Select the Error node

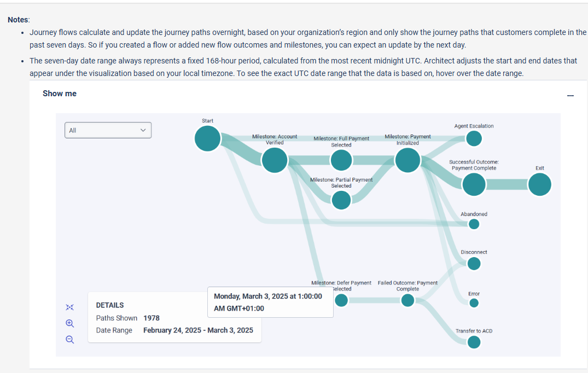tap(474, 303)
